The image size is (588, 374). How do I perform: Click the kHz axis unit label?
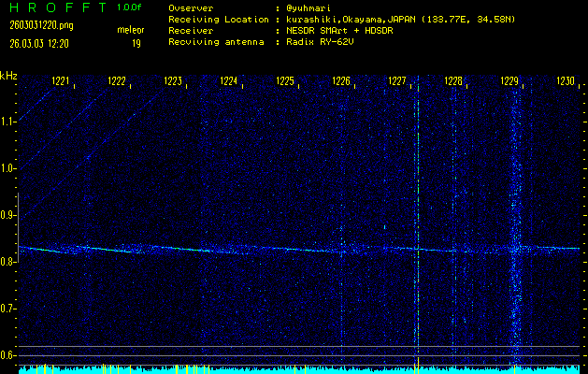[8, 76]
